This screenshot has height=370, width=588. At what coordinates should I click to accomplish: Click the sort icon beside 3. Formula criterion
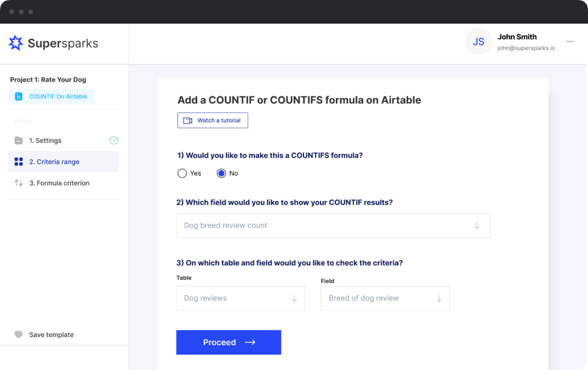point(18,183)
